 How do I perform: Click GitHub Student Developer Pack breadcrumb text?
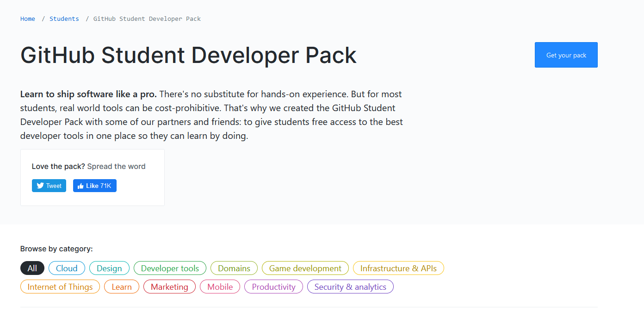click(x=147, y=19)
